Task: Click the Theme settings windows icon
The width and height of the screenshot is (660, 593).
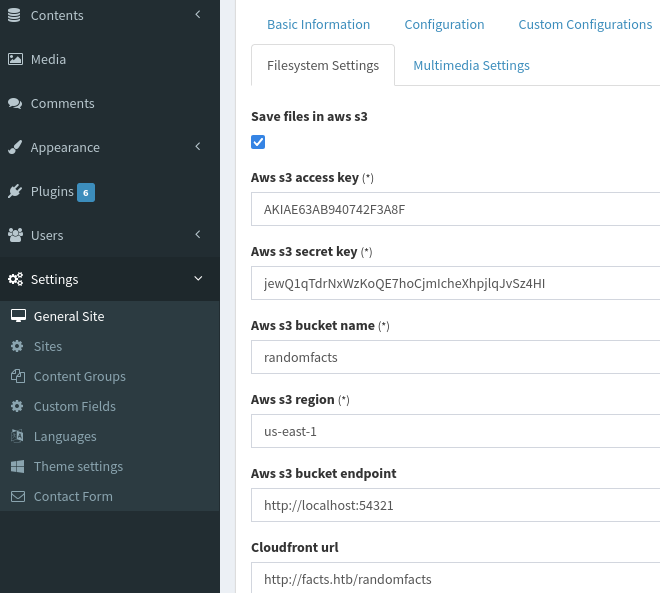Action: tap(17, 466)
